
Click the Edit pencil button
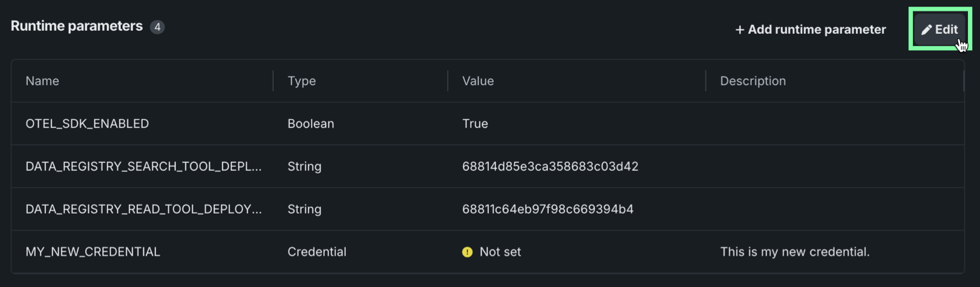(x=939, y=30)
